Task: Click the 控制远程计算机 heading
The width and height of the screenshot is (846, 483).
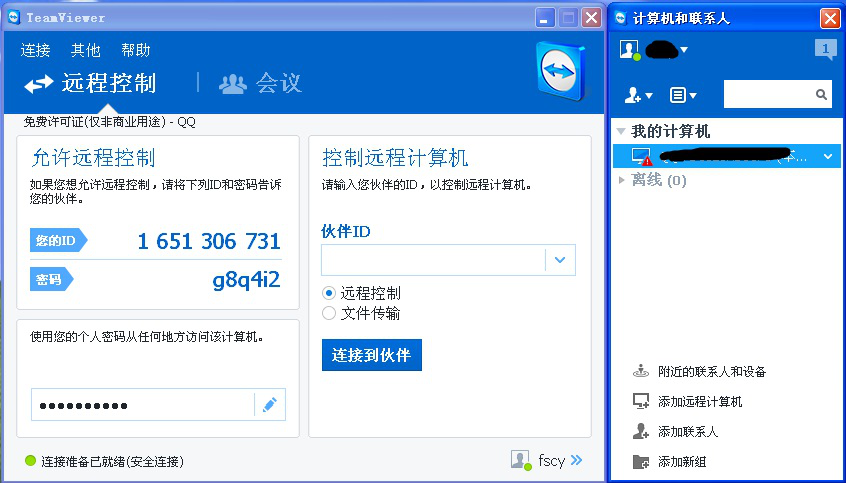Action: click(x=395, y=158)
